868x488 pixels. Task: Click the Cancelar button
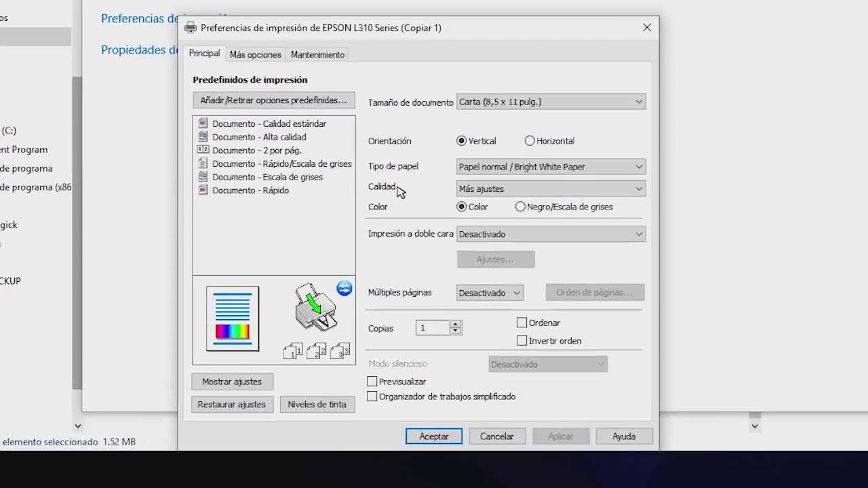pyautogui.click(x=497, y=436)
